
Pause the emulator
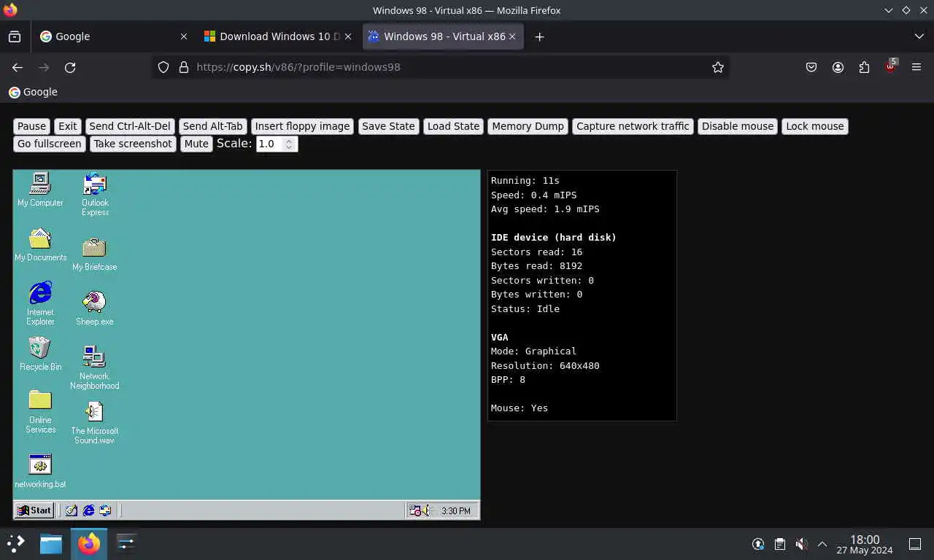[x=31, y=126]
